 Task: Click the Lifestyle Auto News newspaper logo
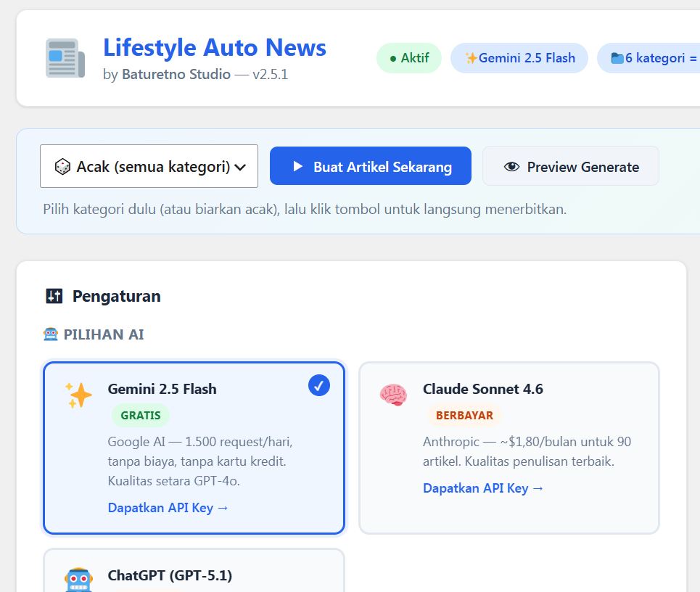point(65,58)
